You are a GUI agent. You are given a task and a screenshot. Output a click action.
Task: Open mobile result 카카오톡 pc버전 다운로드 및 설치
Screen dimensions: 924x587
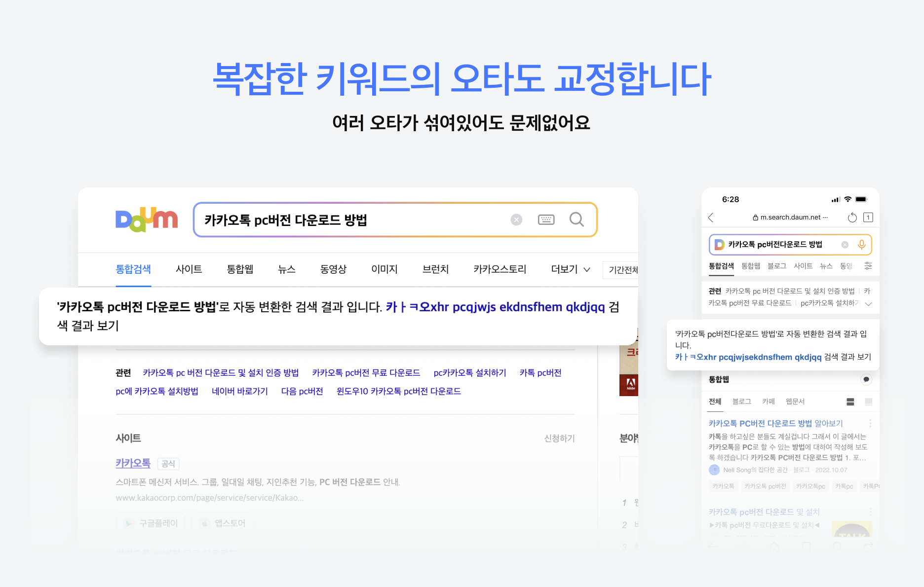tap(764, 512)
